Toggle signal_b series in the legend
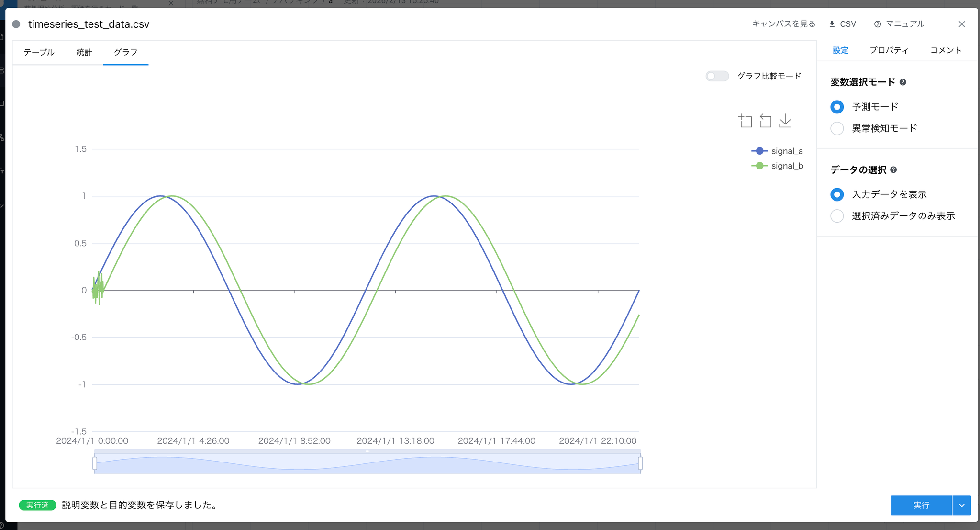The image size is (980, 530). (777, 166)
